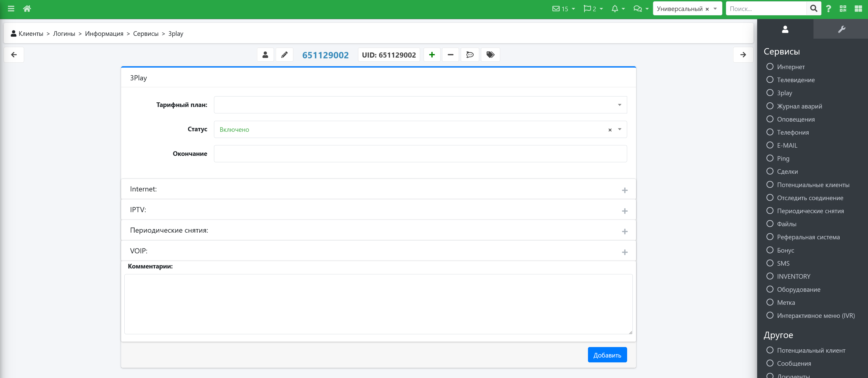Open the Универсальный search type dropdown
This screenshot has height=378, width=868.
(715, 9)
